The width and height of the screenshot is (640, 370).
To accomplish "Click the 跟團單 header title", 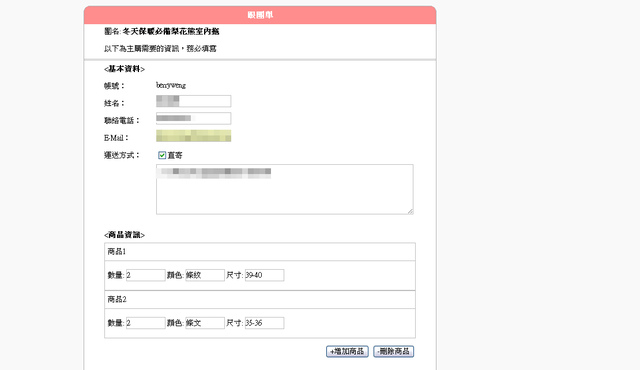I will click(260, 15).
